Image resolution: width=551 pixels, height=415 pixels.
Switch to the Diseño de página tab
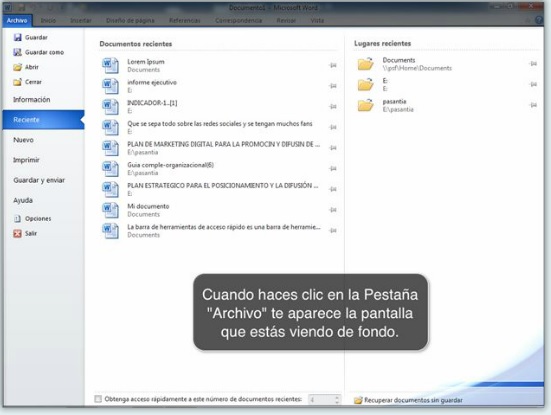130,21
